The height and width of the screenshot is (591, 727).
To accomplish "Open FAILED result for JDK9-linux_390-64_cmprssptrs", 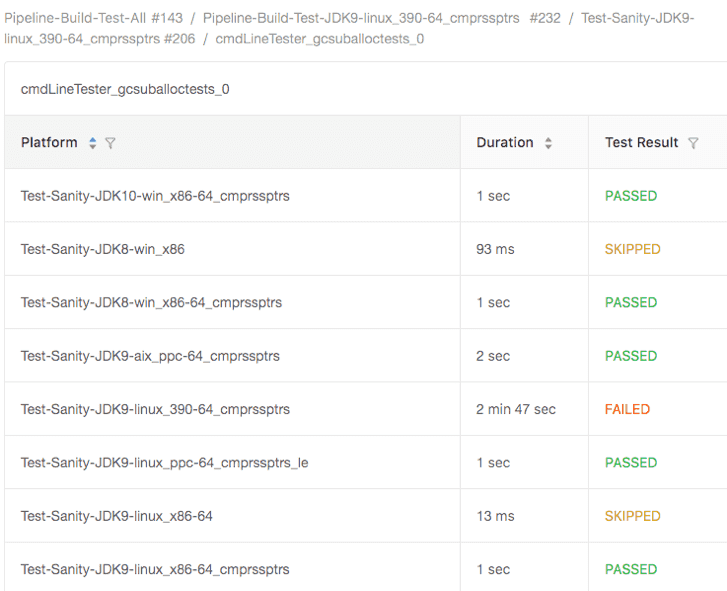I will 627,409.
